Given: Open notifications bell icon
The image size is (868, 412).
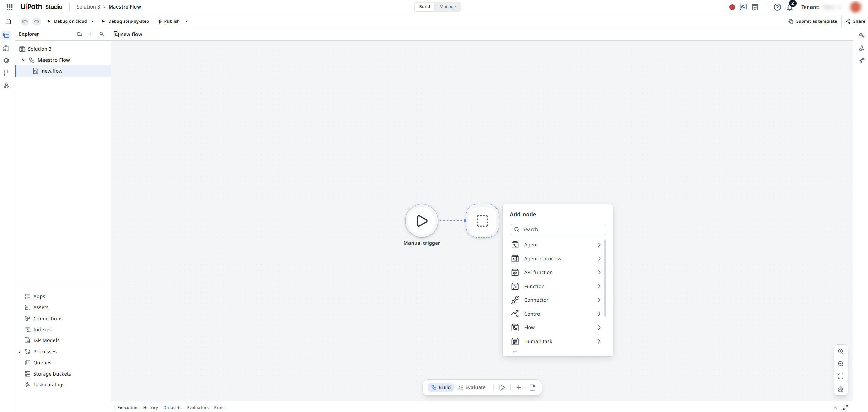Looking at the screenshot, I should [x=790, y=7].
